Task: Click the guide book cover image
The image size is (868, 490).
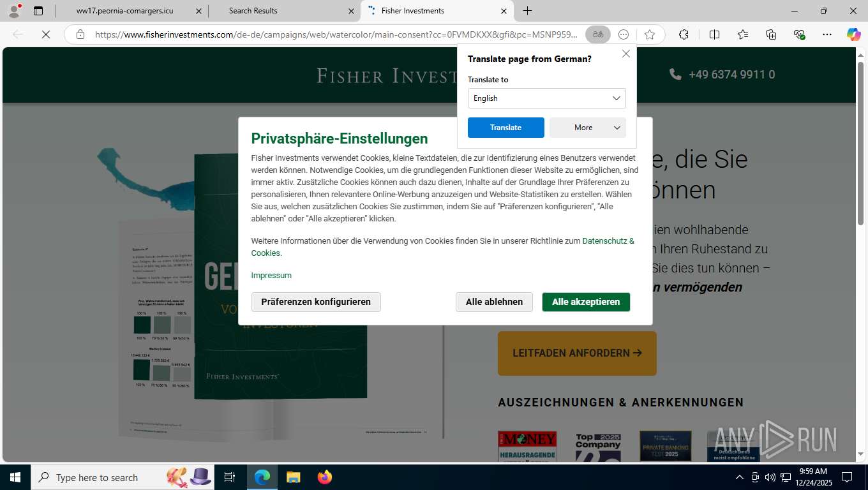Action: tap(281, 276)
